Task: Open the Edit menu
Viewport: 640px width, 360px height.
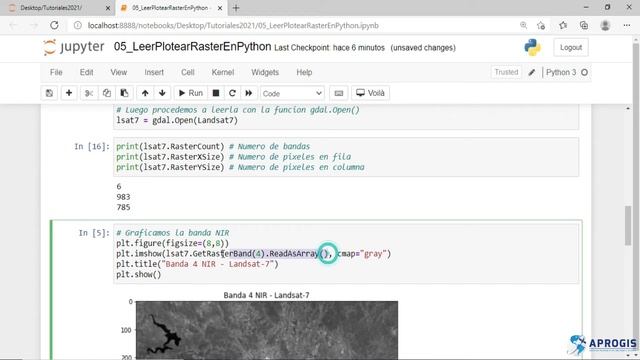Action: click(87, 72)
